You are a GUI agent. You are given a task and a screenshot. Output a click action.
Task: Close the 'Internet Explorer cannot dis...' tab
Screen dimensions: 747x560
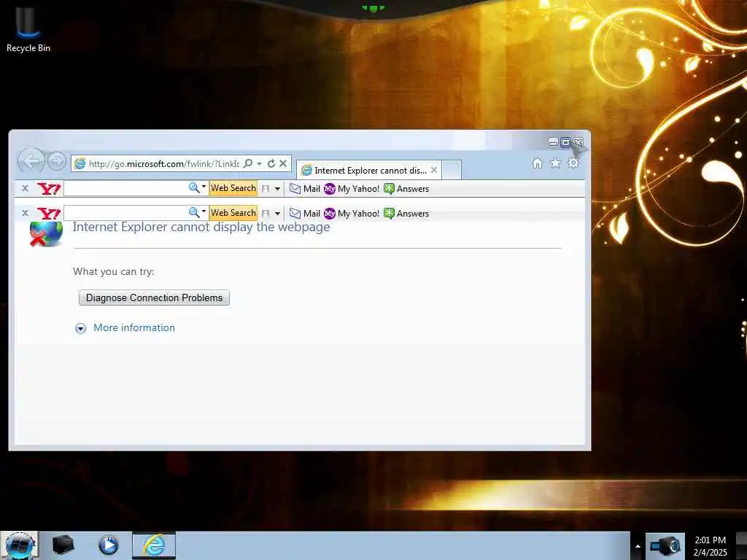coord(434,169)
